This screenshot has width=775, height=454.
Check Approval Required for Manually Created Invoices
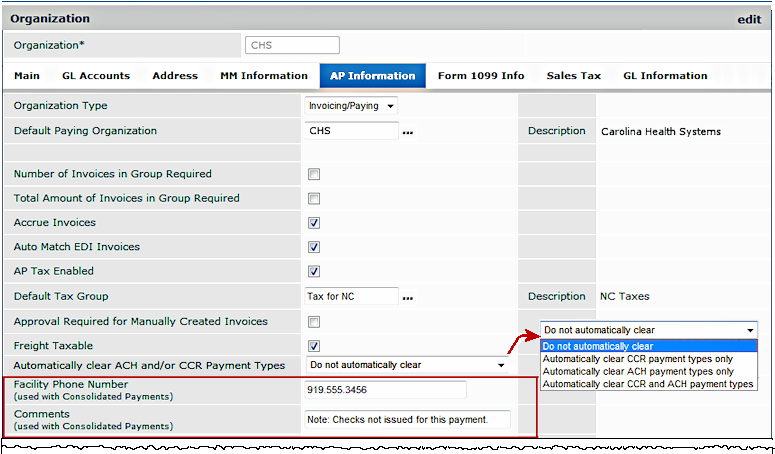(314, 322)
